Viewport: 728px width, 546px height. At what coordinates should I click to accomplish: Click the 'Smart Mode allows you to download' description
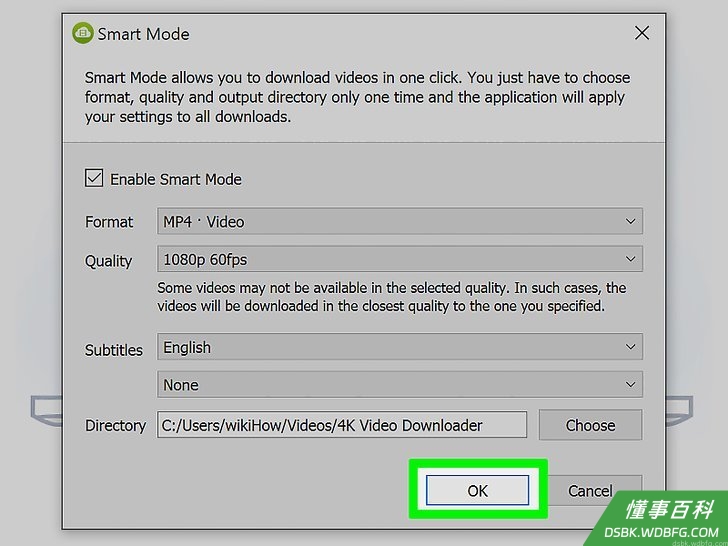[x=358, y=97]
